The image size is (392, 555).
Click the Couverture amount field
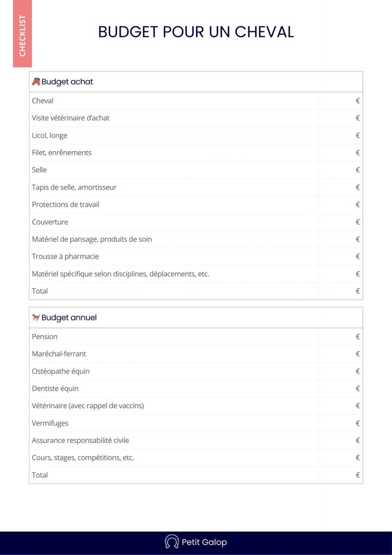tap(339, 222)
